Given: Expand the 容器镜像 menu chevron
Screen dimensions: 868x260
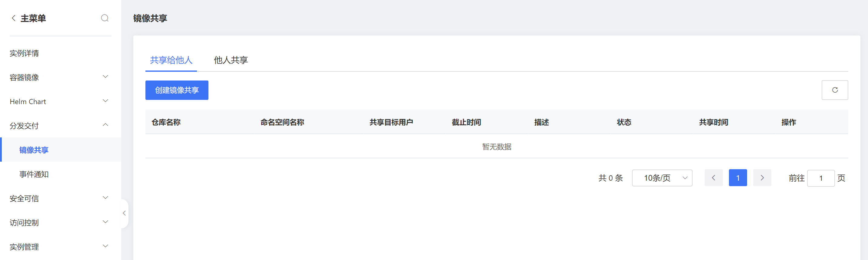Looking at the screenshot, I should pyautogui.click(x=105, y=77).
